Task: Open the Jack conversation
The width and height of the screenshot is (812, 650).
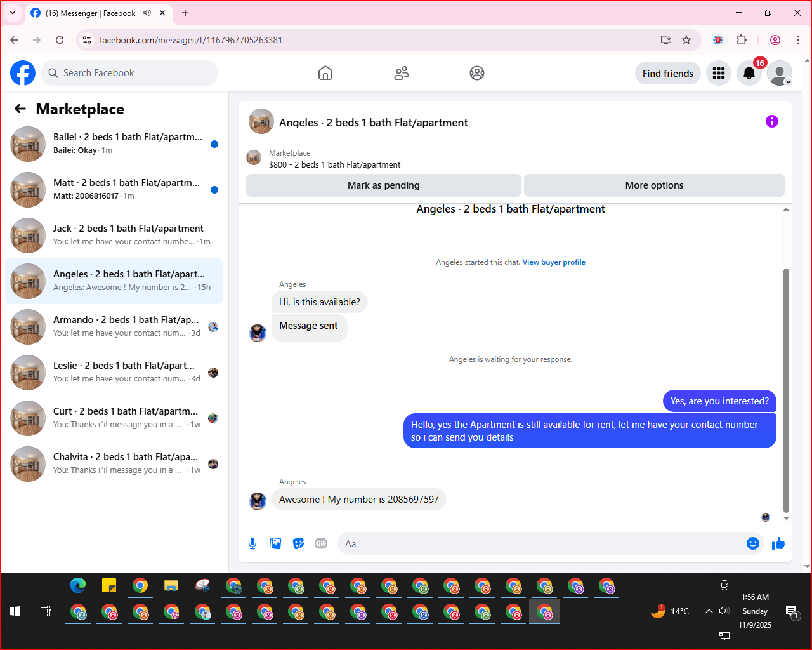Action: pyautogui.click(x=114, y=235)
